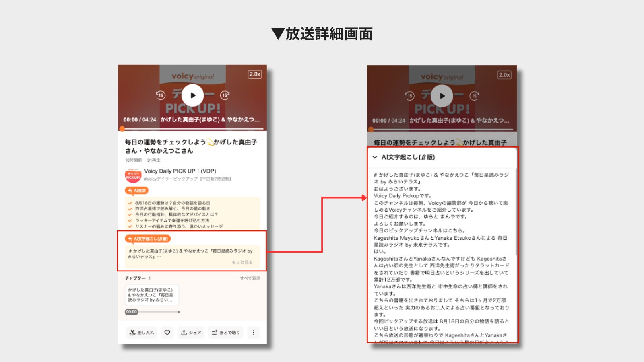Click the transcript preview text on the left screen
The height and width of the screenshot is (362, 644).
190,253
